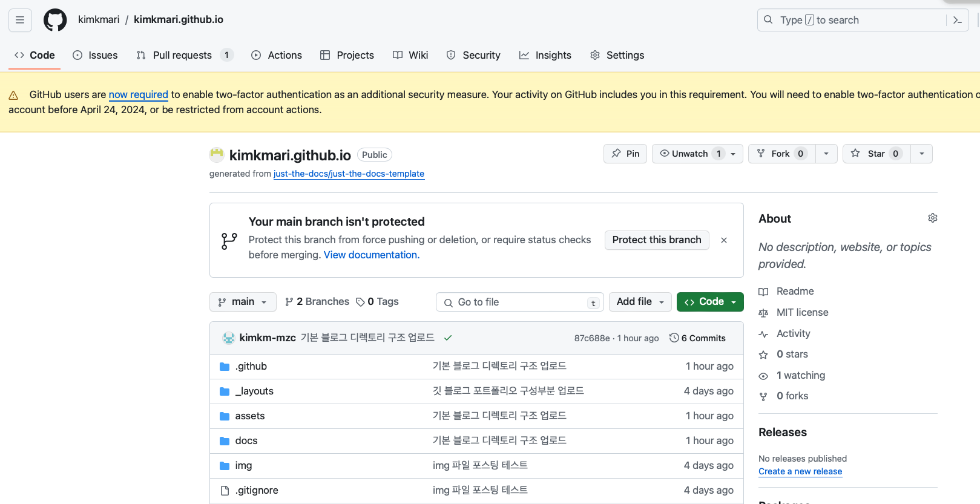Open the .github folder
This screenshot has height=504, width=980.
pyautogui.click(x=251, y=367)
